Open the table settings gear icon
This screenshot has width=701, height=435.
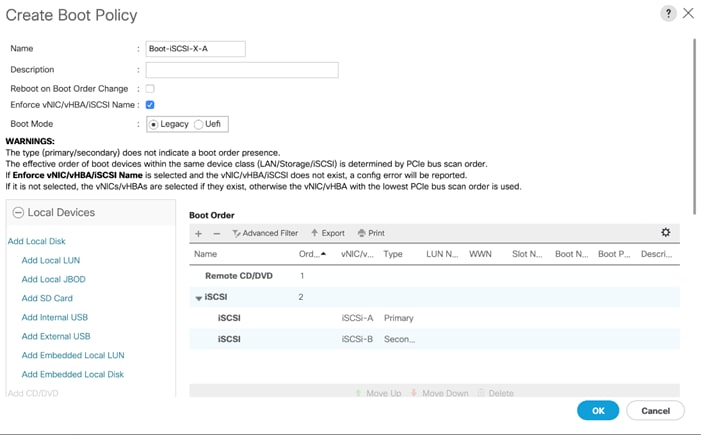666,232
